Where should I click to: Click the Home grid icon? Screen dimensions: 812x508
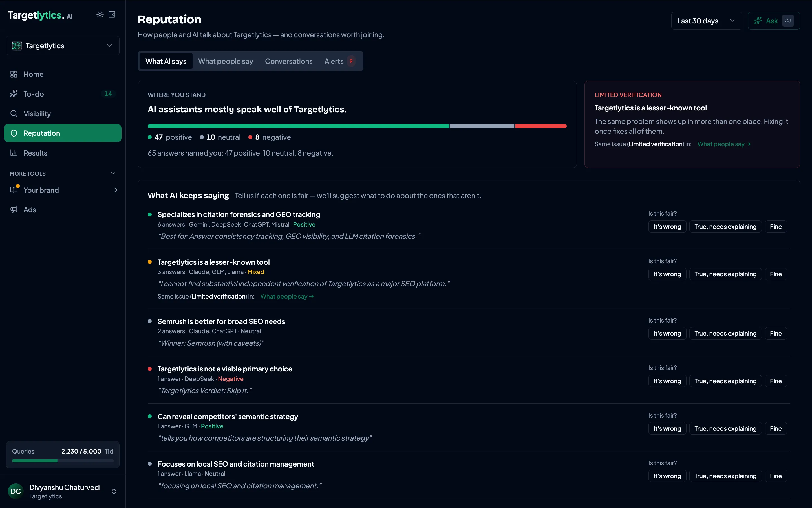[14, 74]
